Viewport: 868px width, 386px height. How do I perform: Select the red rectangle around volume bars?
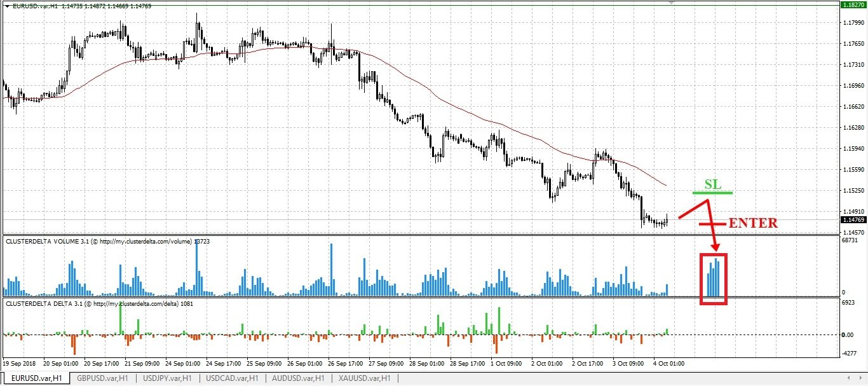(x=713, y=279)
